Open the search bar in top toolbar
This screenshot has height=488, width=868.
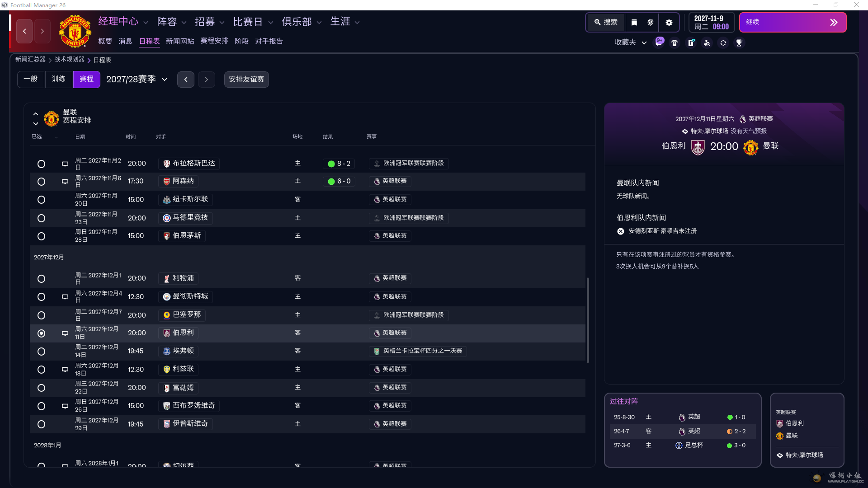[x=605, y=22]
